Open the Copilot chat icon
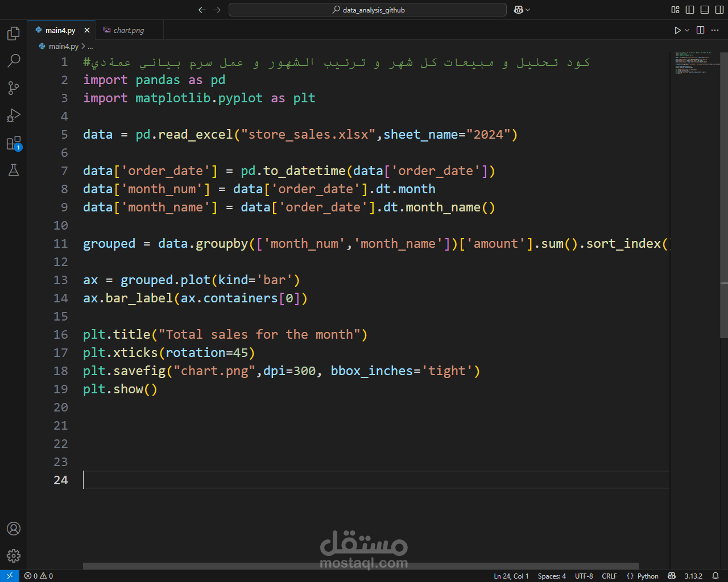The height and width of the screenshot is (582, 728). point(518,10)
